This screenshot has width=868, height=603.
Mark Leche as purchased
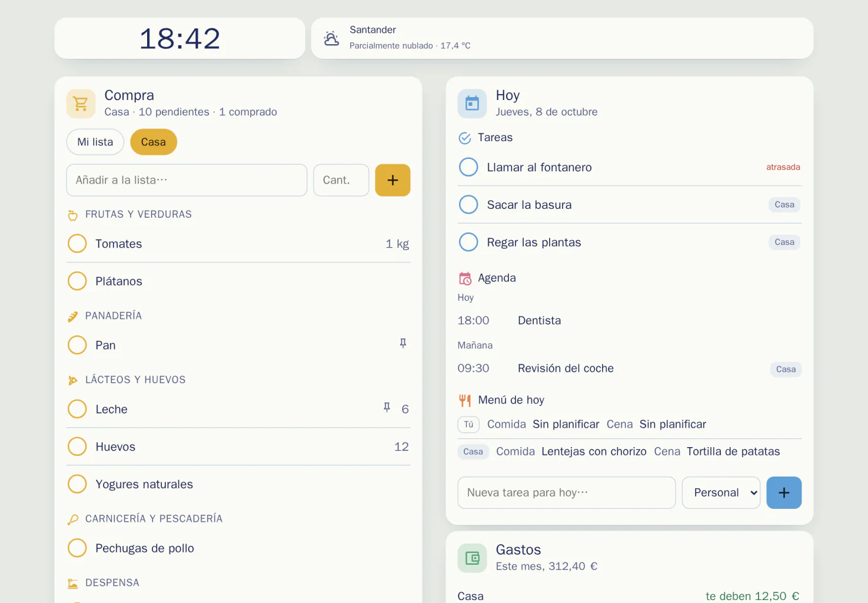pos(77,409)
